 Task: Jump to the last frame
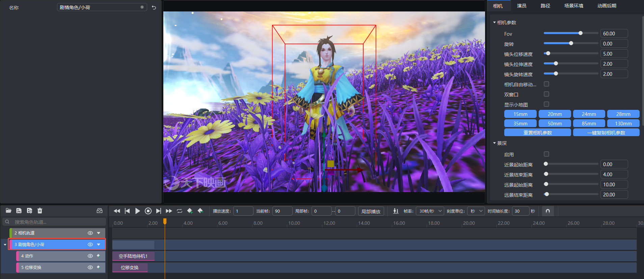[159, 211]
